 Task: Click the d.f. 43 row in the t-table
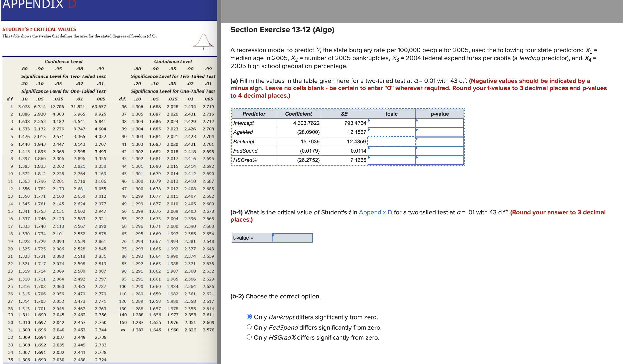[166, 159]
